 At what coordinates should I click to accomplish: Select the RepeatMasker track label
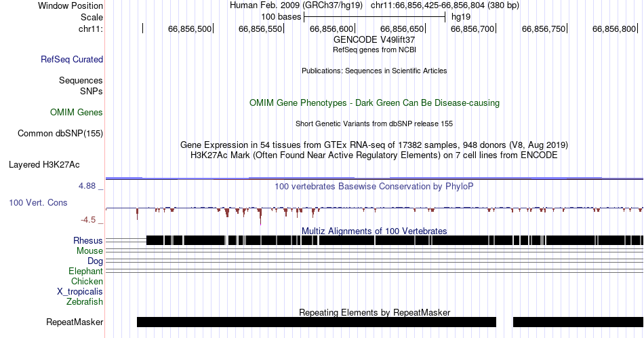click(75, 322)
